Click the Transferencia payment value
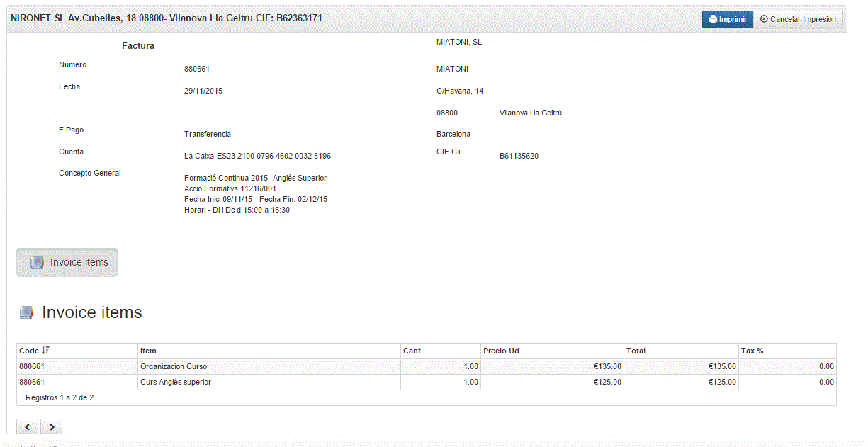868x447 pixels. 208,135
